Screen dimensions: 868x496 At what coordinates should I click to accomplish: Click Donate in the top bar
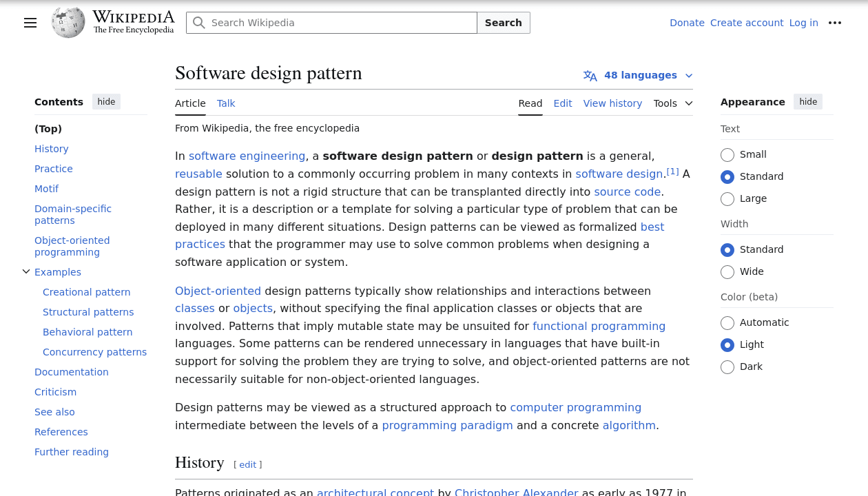click(687, 23)
